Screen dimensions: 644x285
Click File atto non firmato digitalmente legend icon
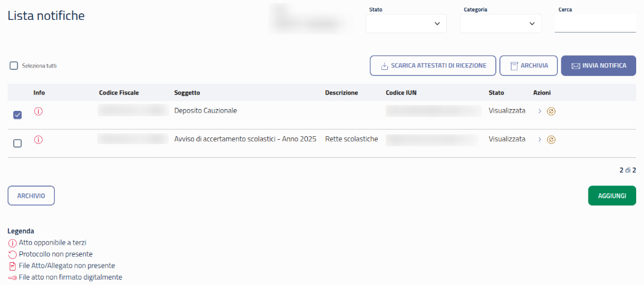coord(12,278)
